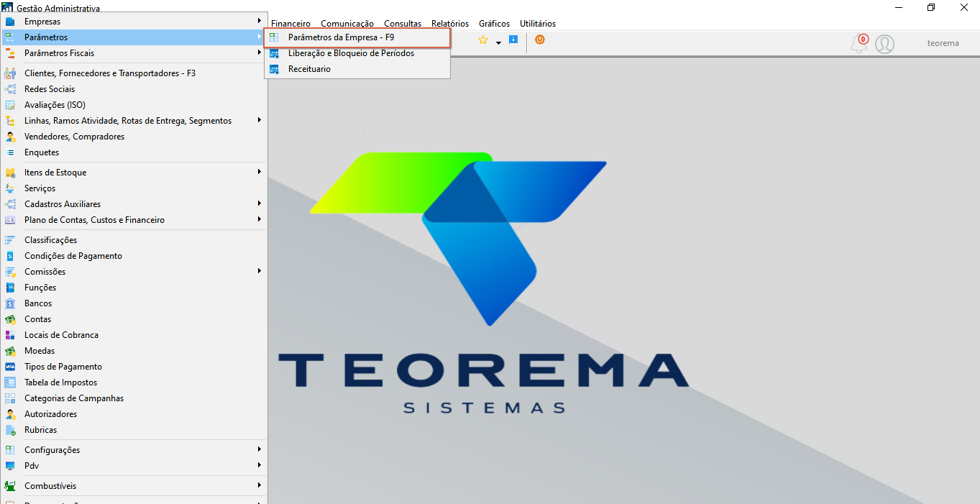The height and width of the screenshot is (504, 980).
Task: Click the Itens de Estoque icon
Action: 10,173
